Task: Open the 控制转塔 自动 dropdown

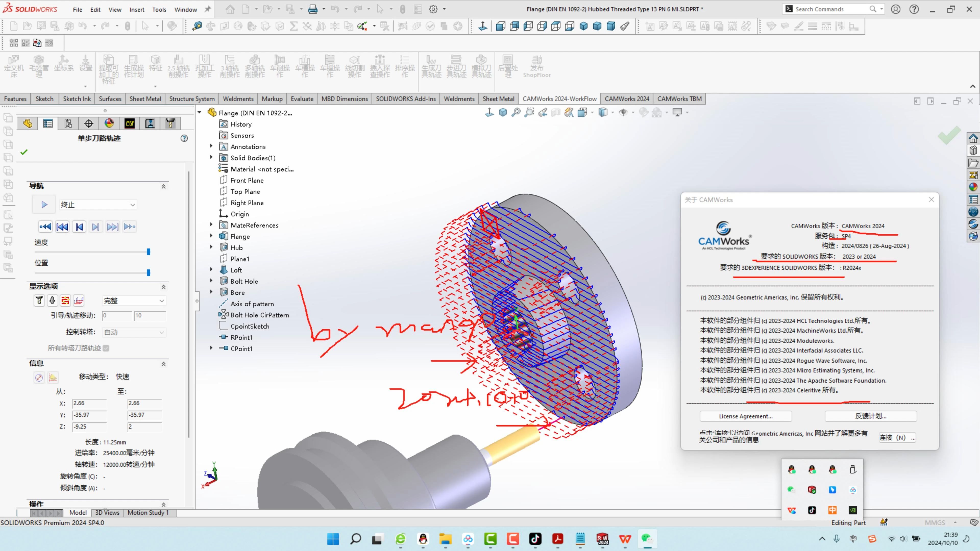Action: (x=134, y=332)
